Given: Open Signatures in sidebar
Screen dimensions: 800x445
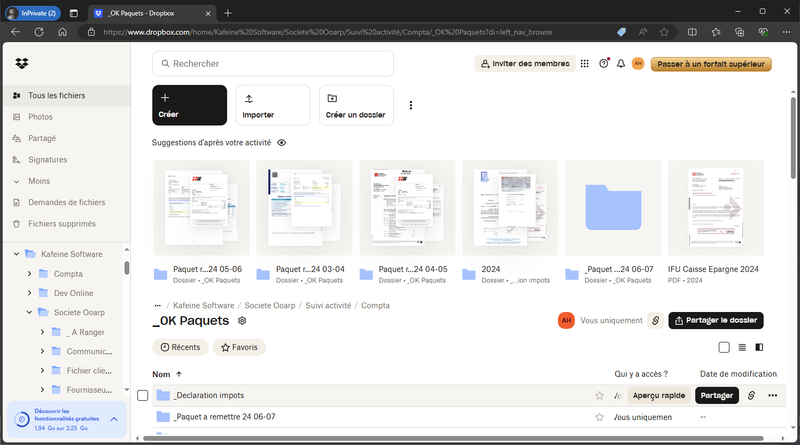Looking at the screenshot, I should tap(65, 160).
